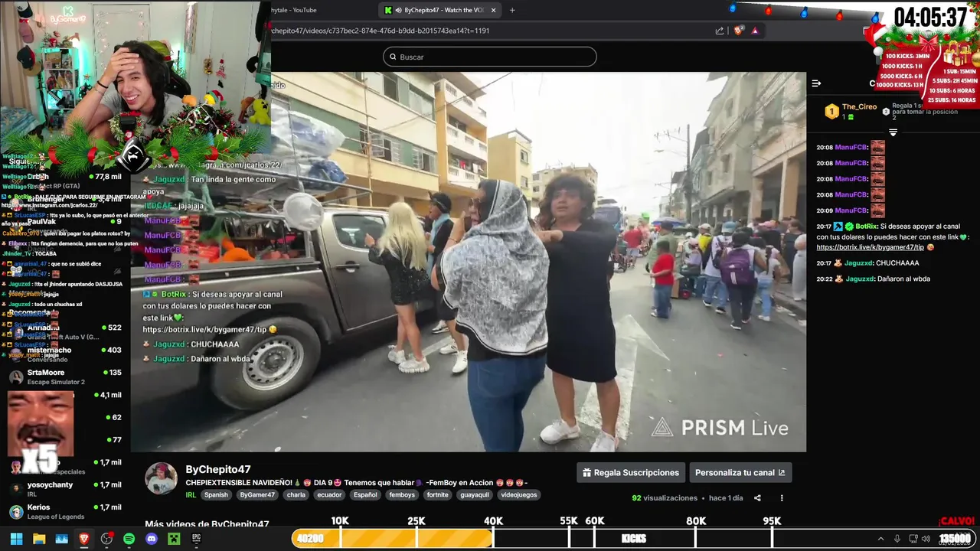Share the VOD using share icon
The image size is (980, 551).
click(757, 498)
